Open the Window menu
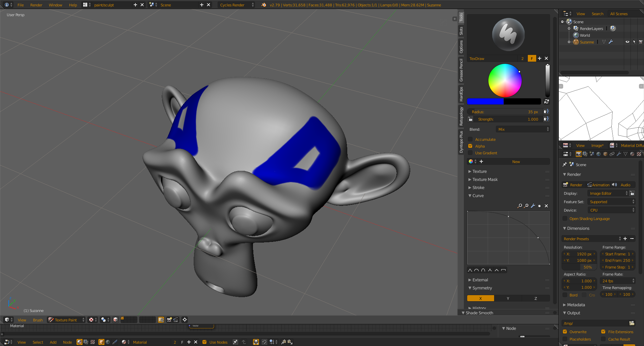This screenshot has height=346, width=644. (x=55, y=5)
